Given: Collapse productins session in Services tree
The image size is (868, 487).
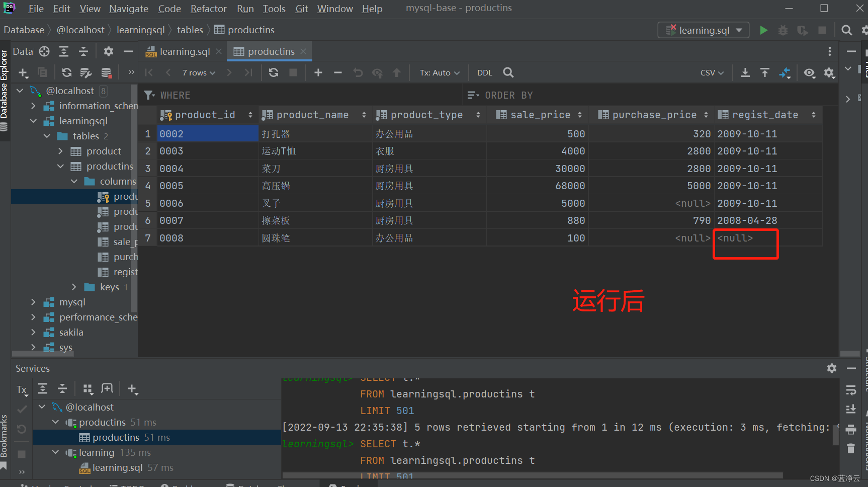Looking at the screenshot, I should tap(55, 422).
